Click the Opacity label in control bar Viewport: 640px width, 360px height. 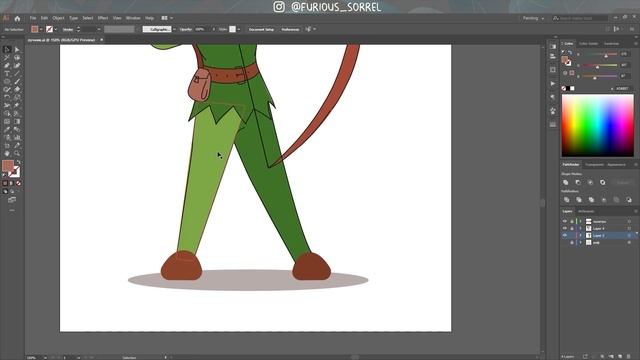click(186, 29)
